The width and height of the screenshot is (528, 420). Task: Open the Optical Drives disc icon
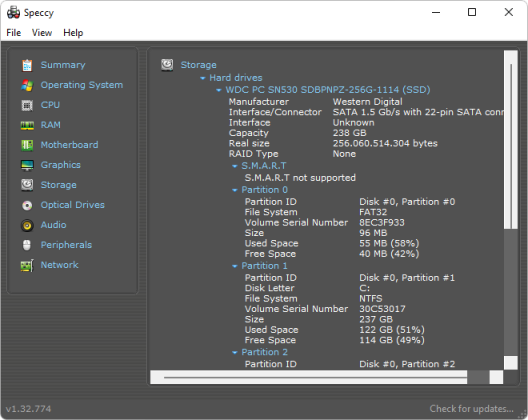point(27,205)
